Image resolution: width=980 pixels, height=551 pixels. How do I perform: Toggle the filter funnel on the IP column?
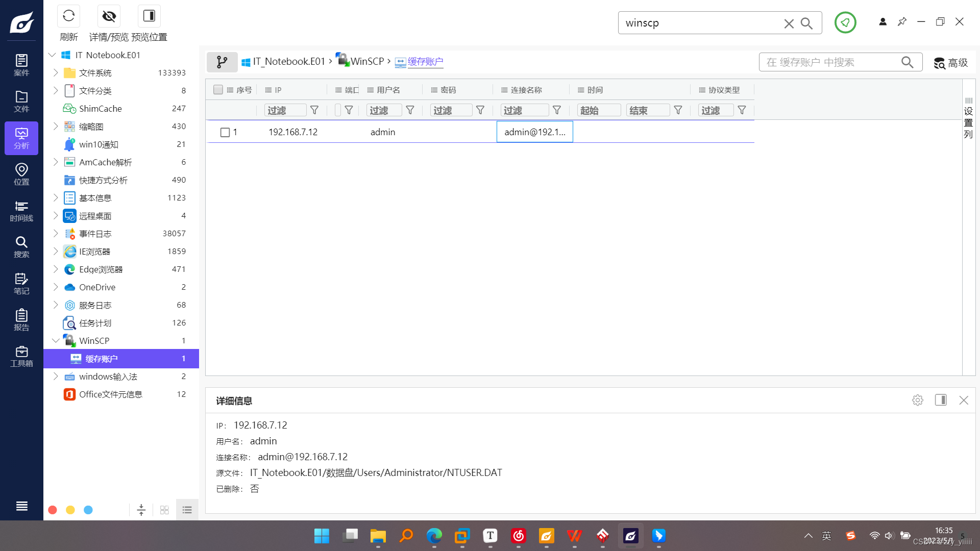tap(314, 110)
